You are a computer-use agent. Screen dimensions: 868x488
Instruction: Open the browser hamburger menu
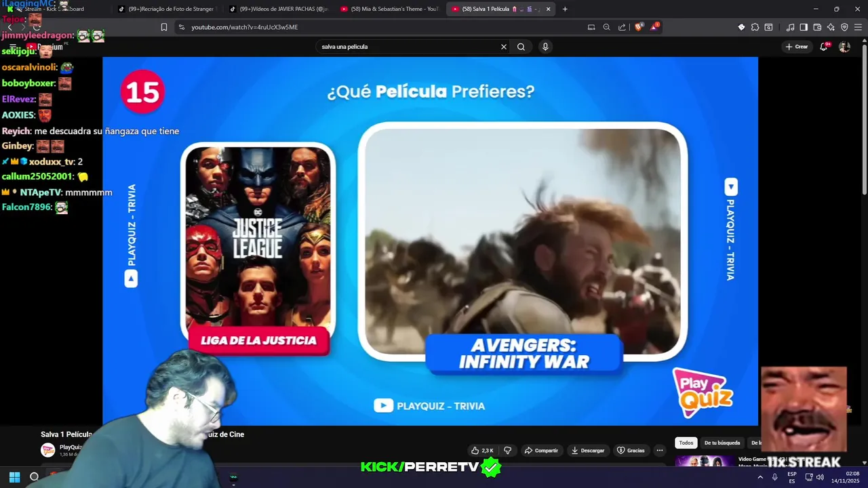(858, 27)
